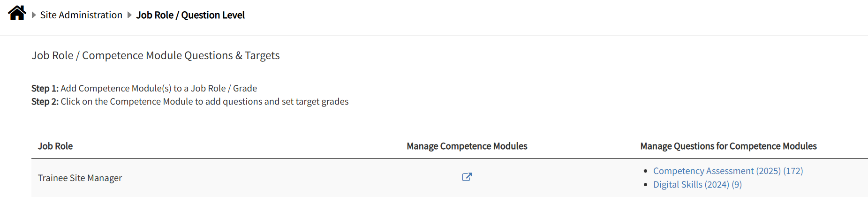Open Digital Skills (2024) (9) link
The height and width of the screenshot is (197, 868).
click(697, 184)
